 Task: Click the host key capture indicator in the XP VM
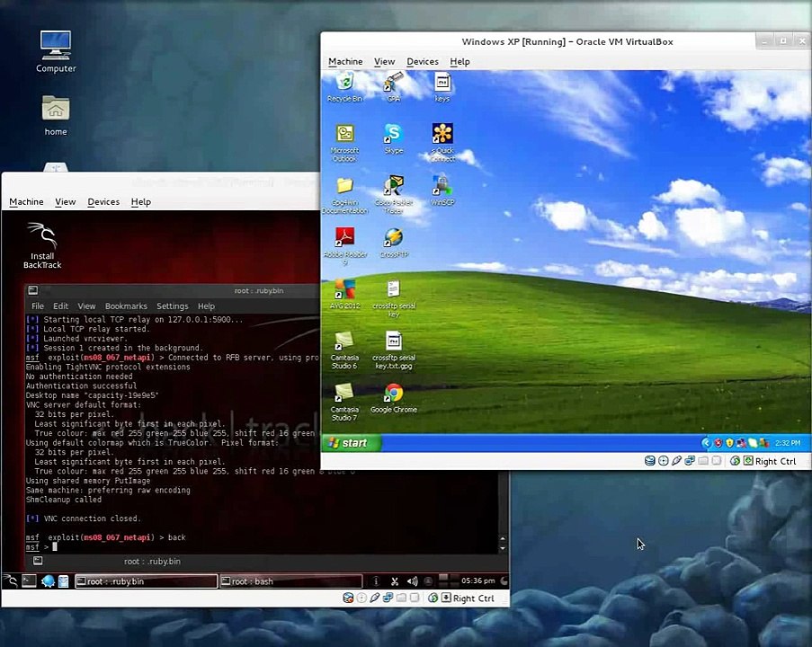pyautogui.click(x=748, y=461)
